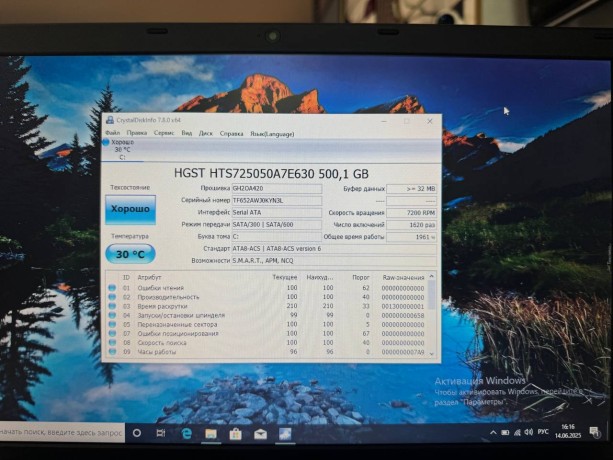Open Task View on the taskbar
The image size is (613, 460).
click(x=161, y=433)
